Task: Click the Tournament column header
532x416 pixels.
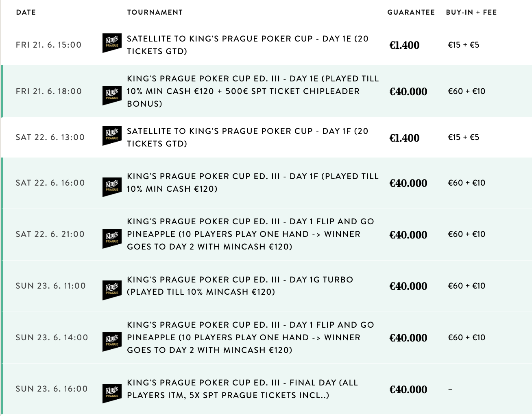Action: tap(155, 12)
